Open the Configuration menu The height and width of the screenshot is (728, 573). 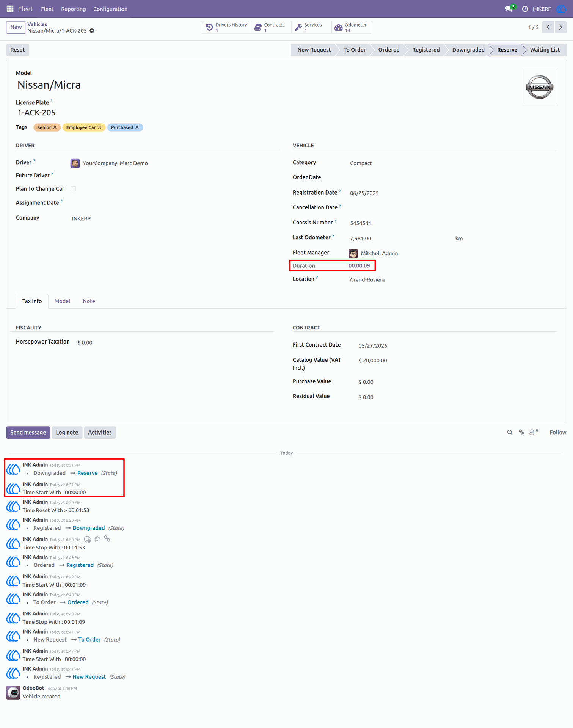point(110,9)
